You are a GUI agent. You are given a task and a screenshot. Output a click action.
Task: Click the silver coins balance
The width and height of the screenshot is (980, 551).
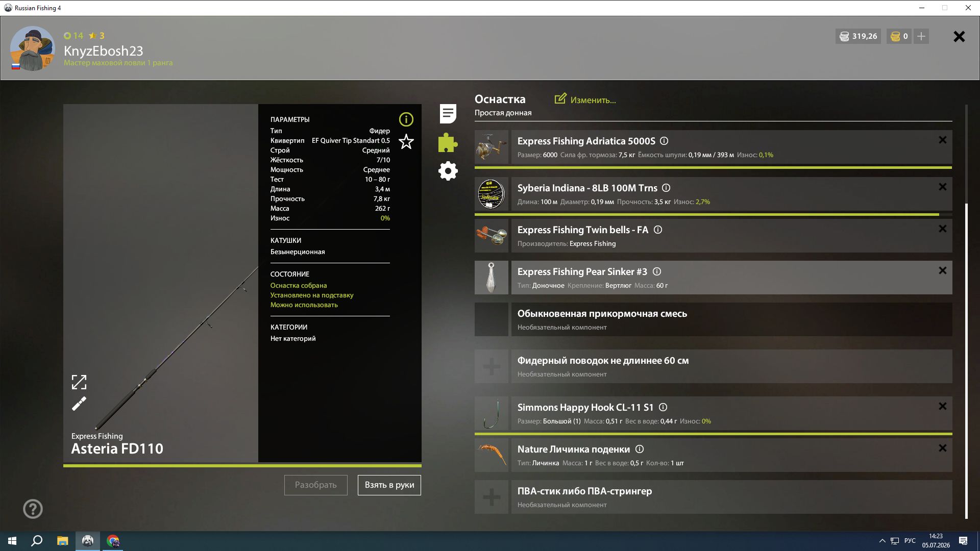point(859,36)
